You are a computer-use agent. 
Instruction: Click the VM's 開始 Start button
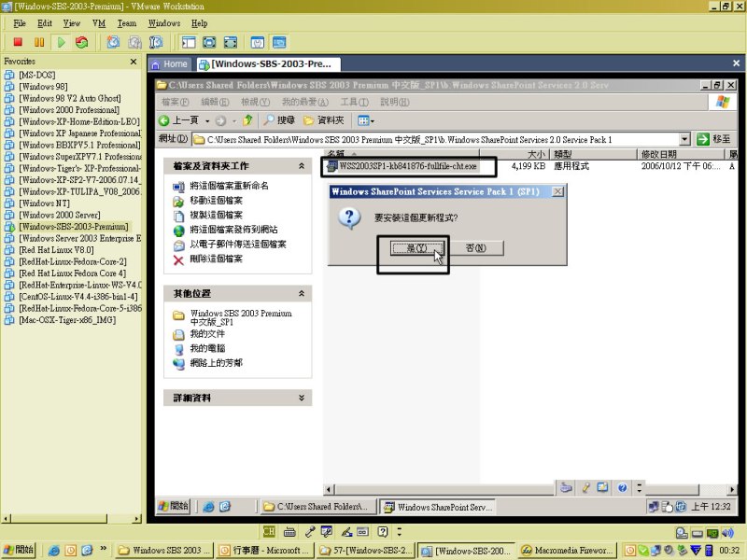[174, 506]
